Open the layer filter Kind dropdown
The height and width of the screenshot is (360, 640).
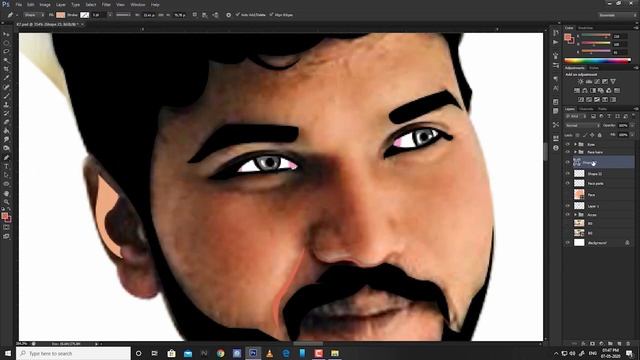(576, 116)
